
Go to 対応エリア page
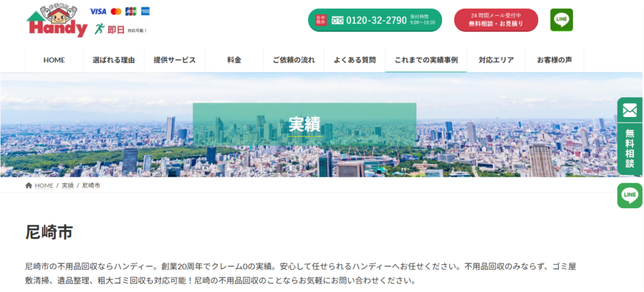tap(496, 60)
